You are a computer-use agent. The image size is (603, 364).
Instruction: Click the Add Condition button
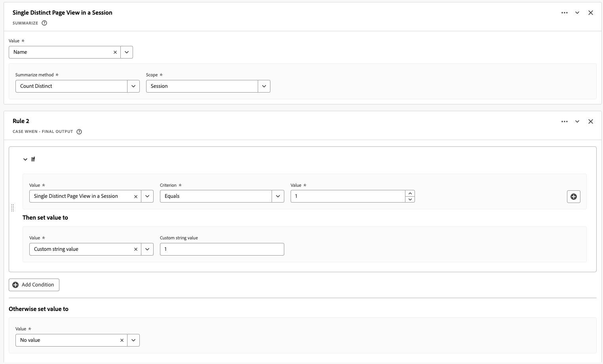[x=34, y=284]
